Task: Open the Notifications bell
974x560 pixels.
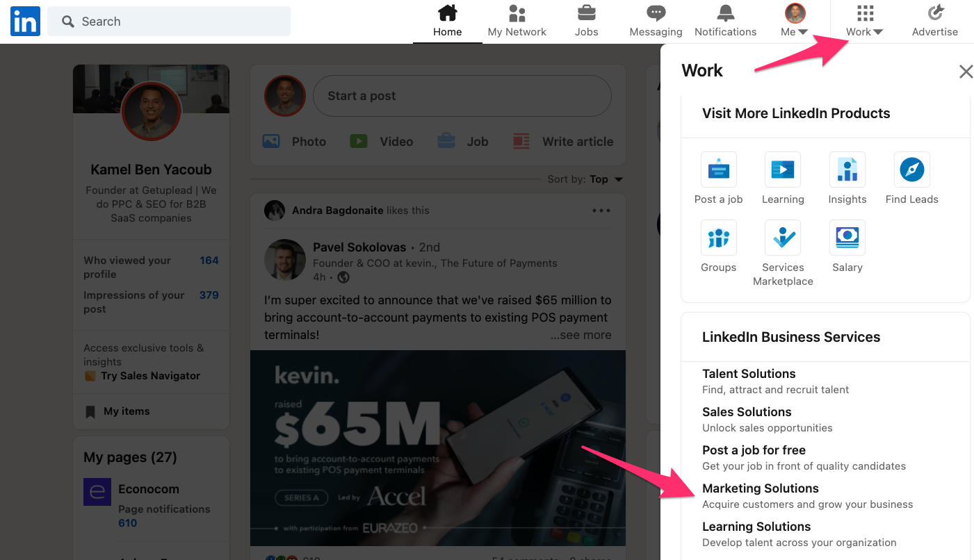Action: click(x=726, y=13)
